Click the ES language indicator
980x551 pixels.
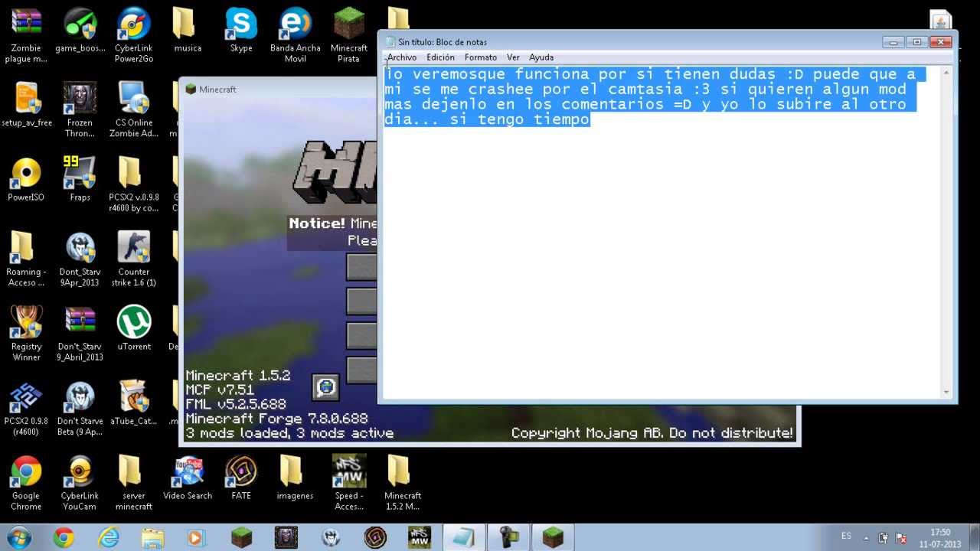click(x=846, y=536)
